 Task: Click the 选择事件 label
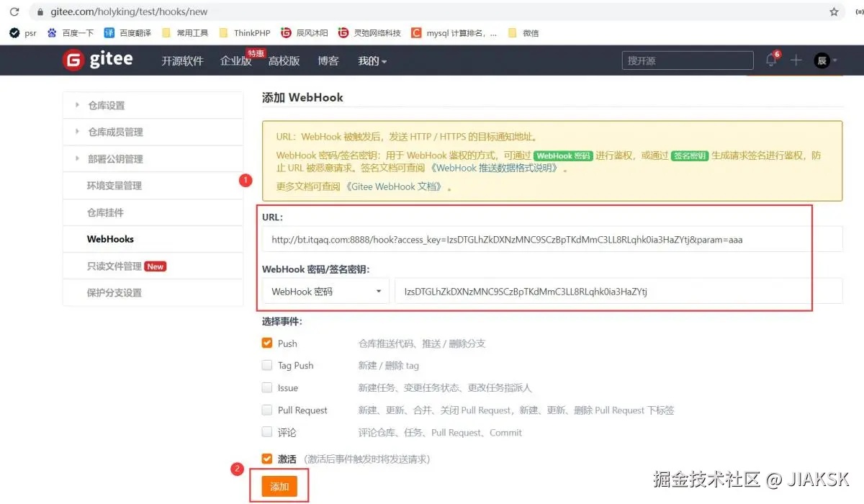[x=282, y=321]
